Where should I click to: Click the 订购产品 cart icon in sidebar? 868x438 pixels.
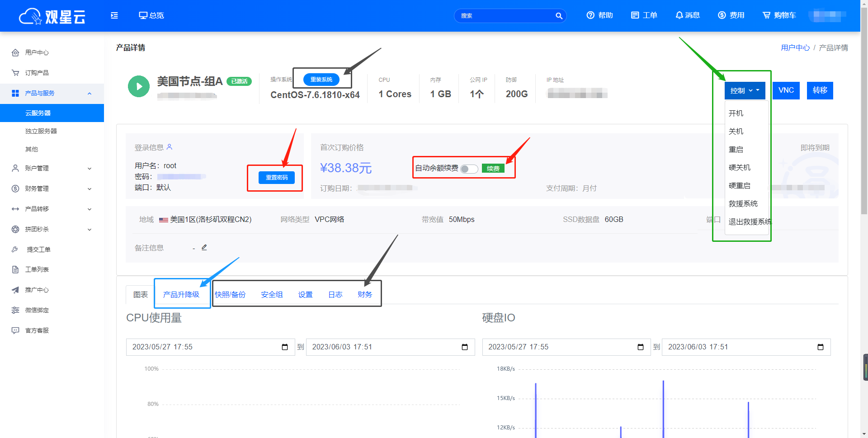[15, 73]
